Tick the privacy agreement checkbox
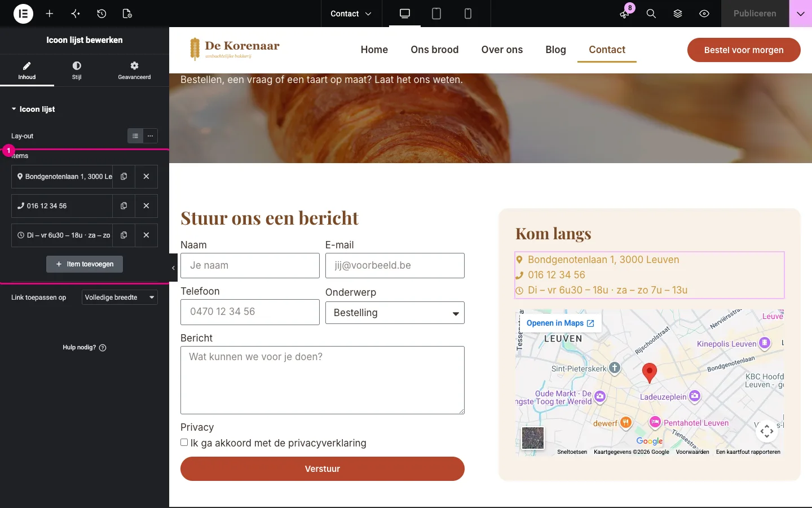 click(184, 443)
